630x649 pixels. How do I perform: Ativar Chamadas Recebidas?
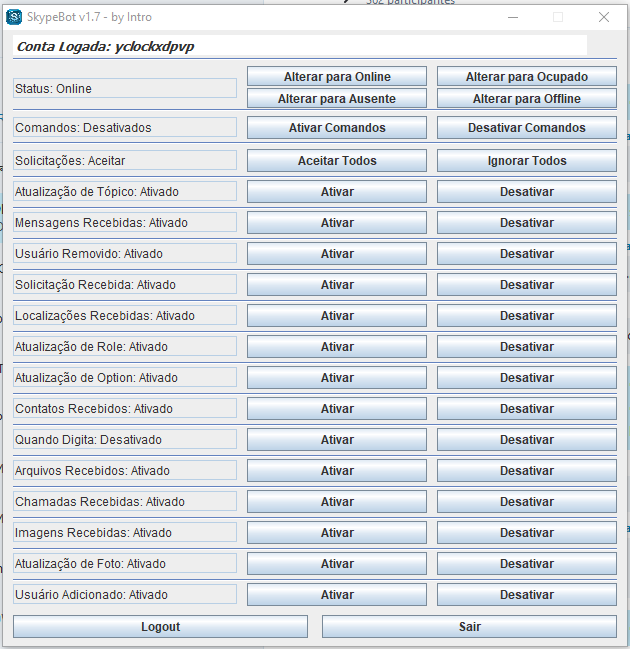click(x=337, y=502)
